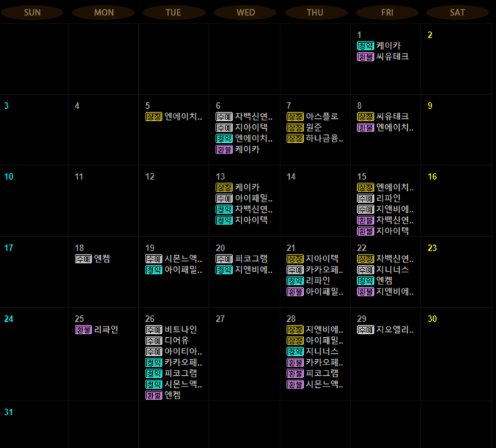Open the 상장 지앤비에.. listing on the 28th
Viewport: 496px width, 448px height.
(x=314, y=330)
